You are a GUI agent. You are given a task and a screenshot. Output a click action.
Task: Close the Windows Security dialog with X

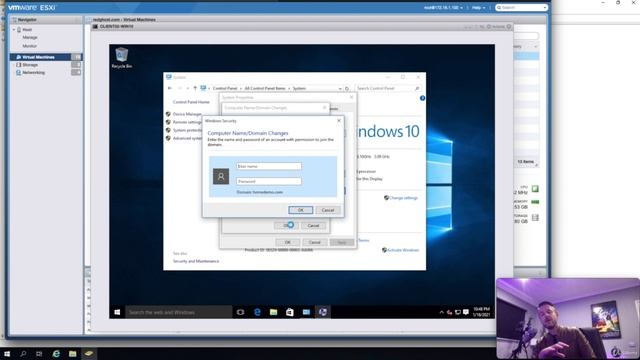339,121
